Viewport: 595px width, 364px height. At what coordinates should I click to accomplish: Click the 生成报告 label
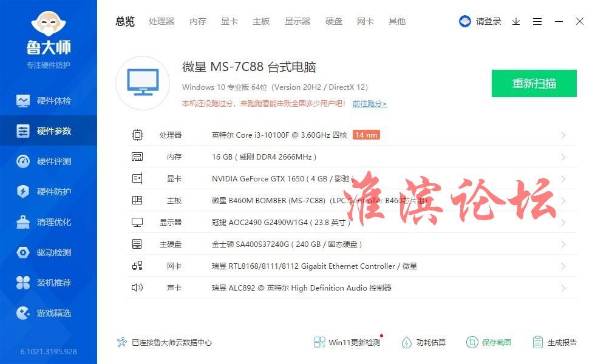[562, 343]
